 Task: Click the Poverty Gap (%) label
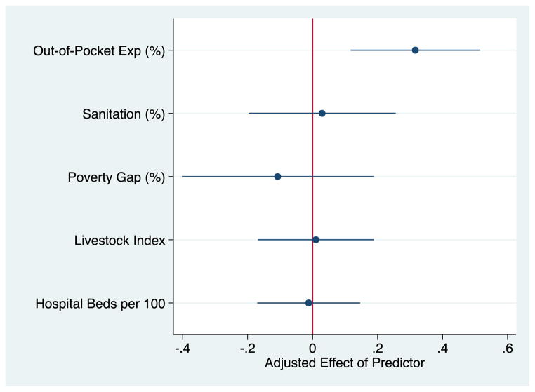point(117,177)
